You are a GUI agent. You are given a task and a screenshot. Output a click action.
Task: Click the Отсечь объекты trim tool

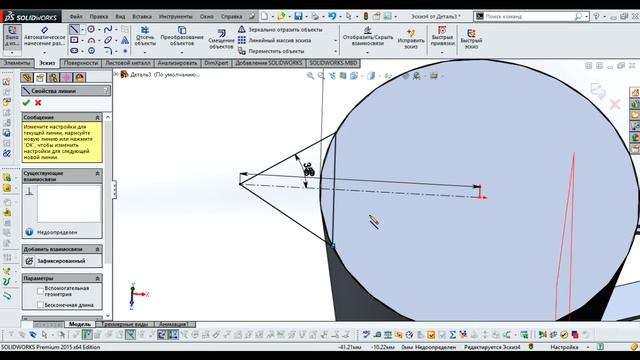point(145,36)
